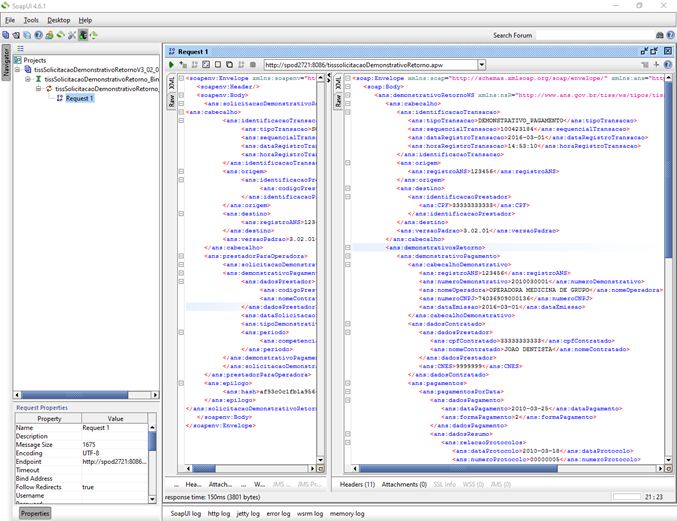Switch to the Raw view tab in request

tap(171, 101)
